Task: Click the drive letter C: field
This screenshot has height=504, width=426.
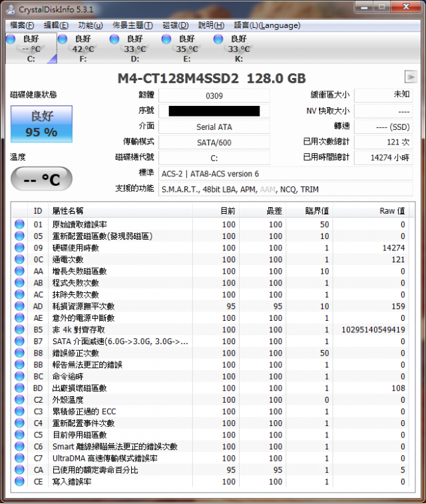Action: point(214,158)
